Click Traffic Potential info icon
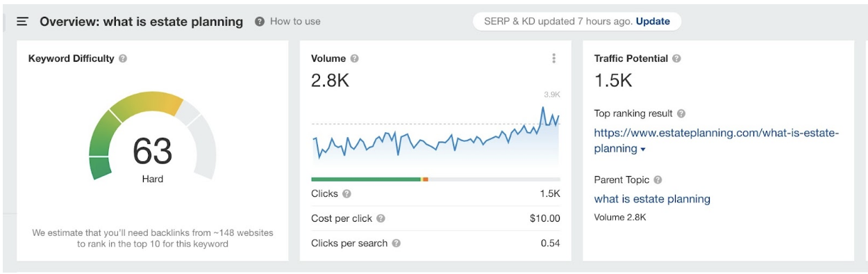The image size is (868, 274). pyautogui.click(x=676, y=59)
